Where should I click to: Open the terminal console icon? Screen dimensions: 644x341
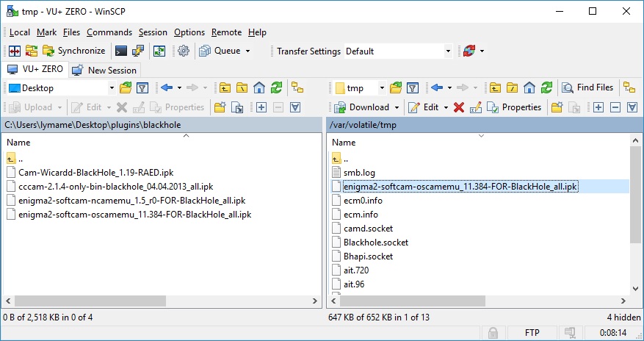click(120, 51)
